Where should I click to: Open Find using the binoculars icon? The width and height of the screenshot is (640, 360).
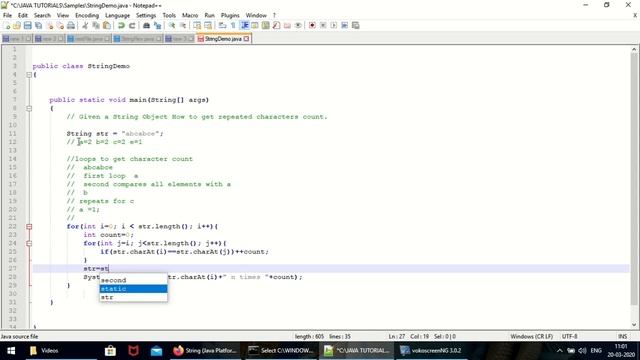[x=146, y=25]
